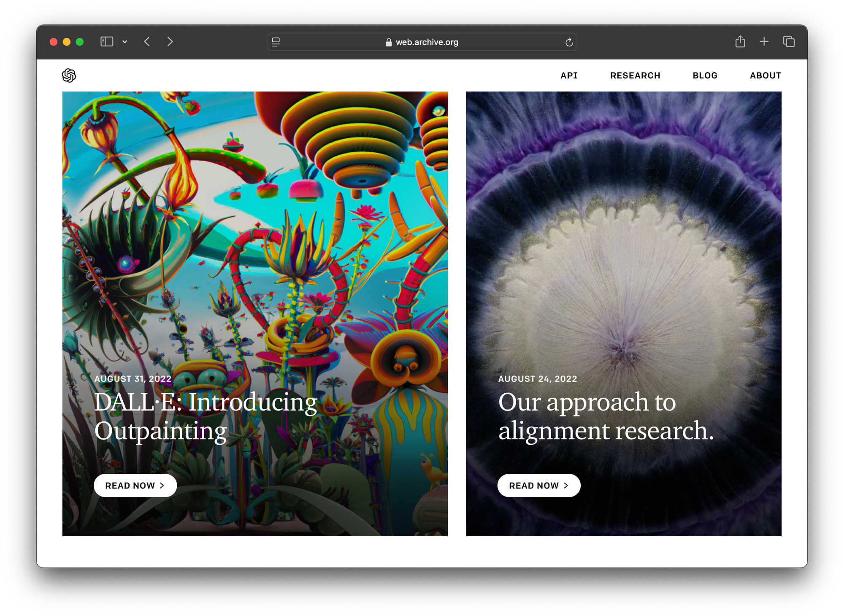Open the API menu item
844x616 pixels.
click(x=569, y=76)
